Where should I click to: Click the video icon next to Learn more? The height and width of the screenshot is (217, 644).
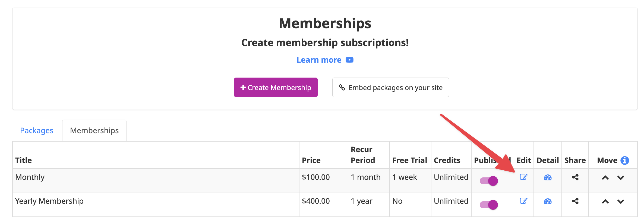pos(349,60)
